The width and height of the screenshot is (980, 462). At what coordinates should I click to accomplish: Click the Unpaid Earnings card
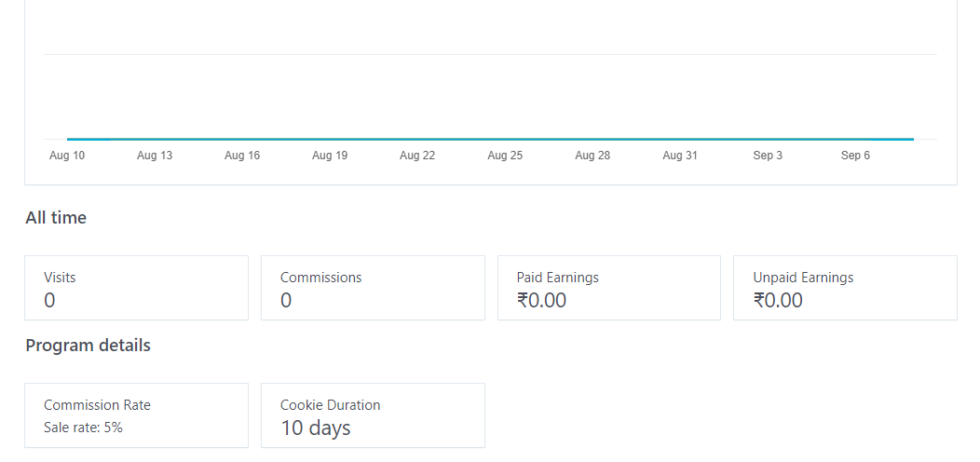(845, 288)
